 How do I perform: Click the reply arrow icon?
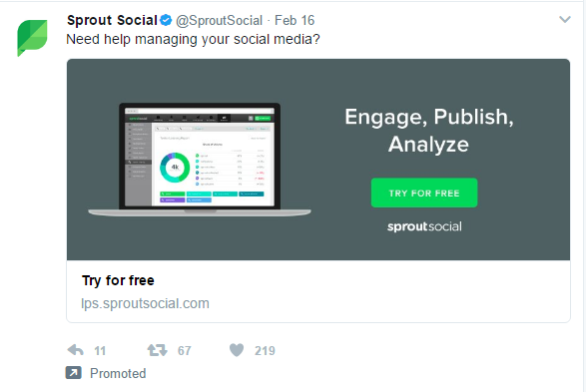pyautogui.click(x=76, y=350)
